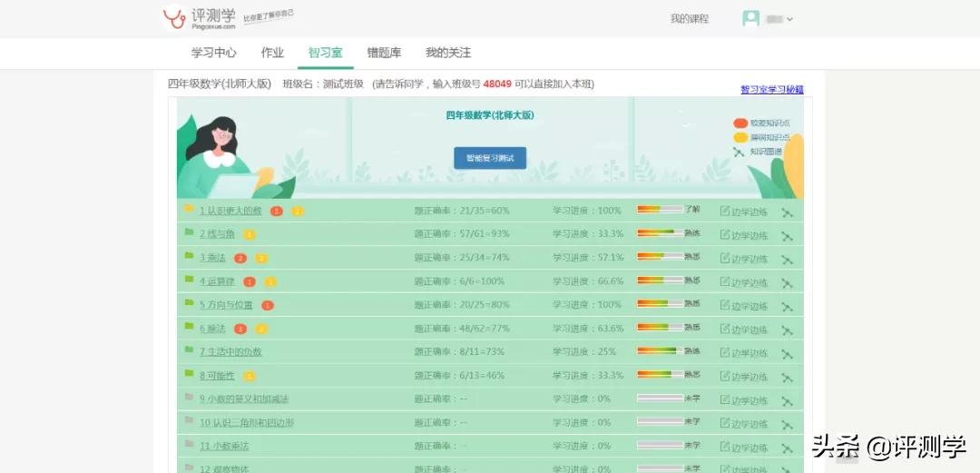
Task: Open knowledge graph icon in 线与角 row
Action: 787,236
